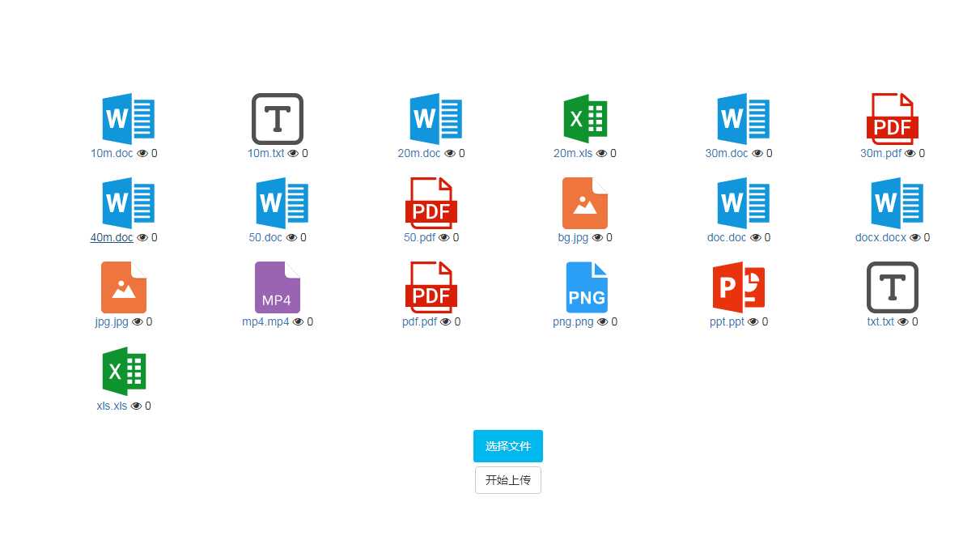Click the eye icon beside txt.txt

[903, 321]
